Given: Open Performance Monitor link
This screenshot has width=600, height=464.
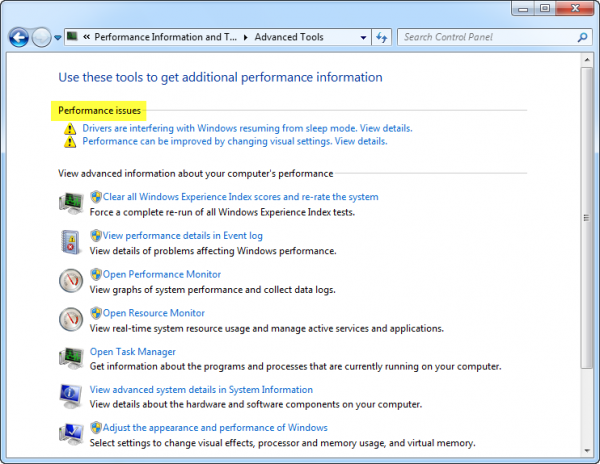Looking at the screenshot, I should (161, 274).
